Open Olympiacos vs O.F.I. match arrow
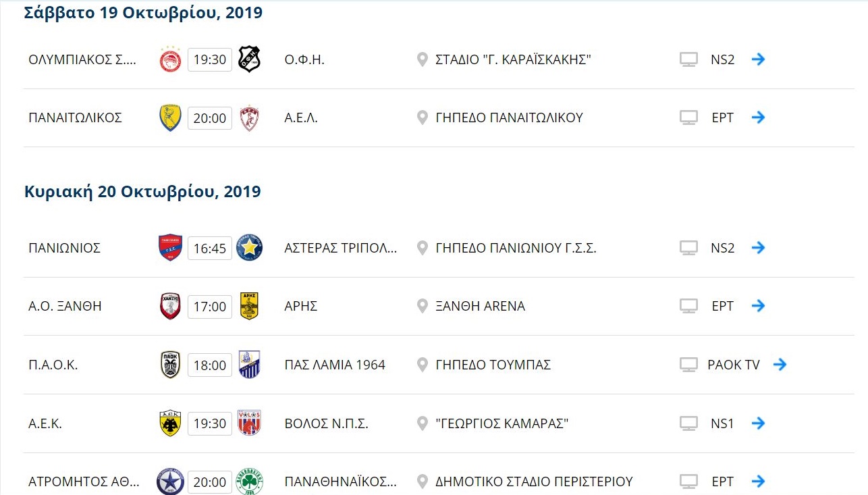Image resolution: width=868 pixels, height=495 pixels. pyautogui.click(x=759, y=59)
